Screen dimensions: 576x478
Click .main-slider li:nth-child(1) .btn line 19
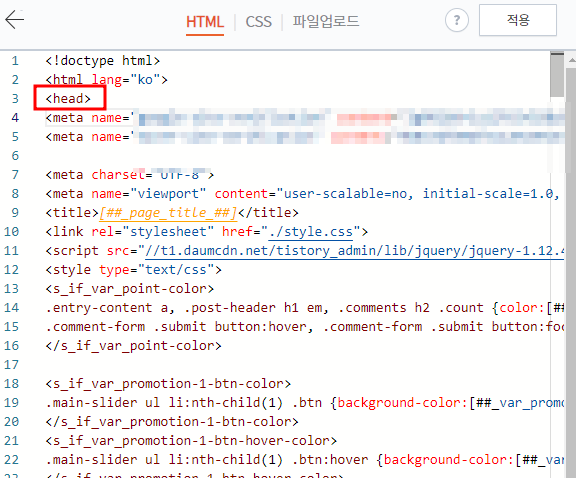(305, 403)
